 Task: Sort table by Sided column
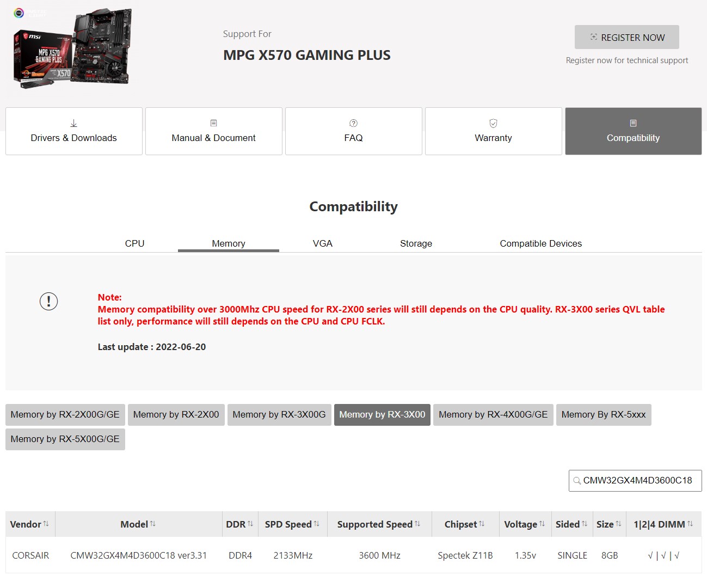(572, 524)
